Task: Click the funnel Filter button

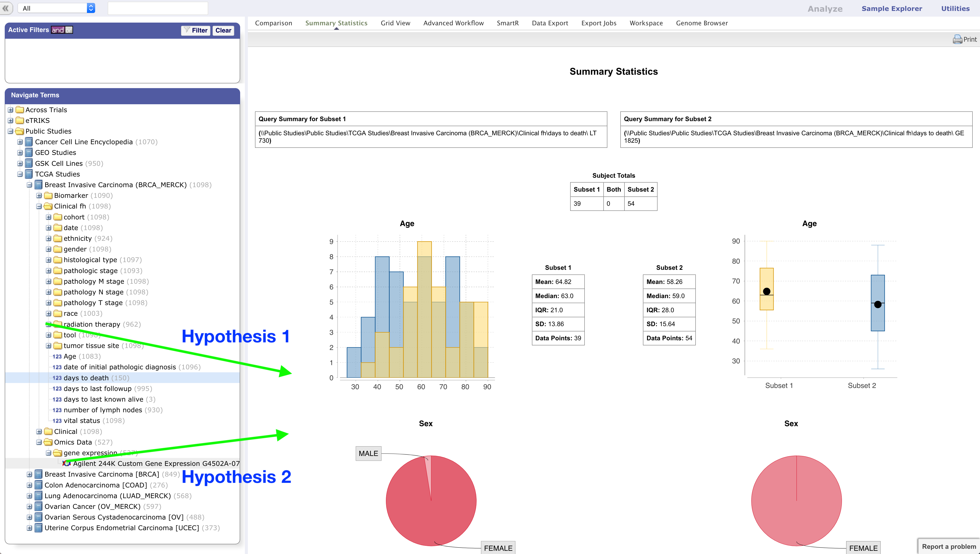Action: (195, 31)
